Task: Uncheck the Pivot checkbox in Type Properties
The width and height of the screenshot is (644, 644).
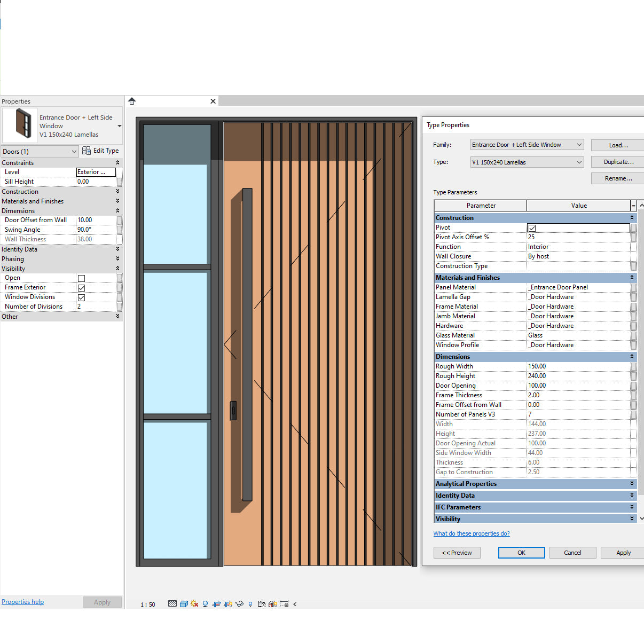Action: pos(532,227)
